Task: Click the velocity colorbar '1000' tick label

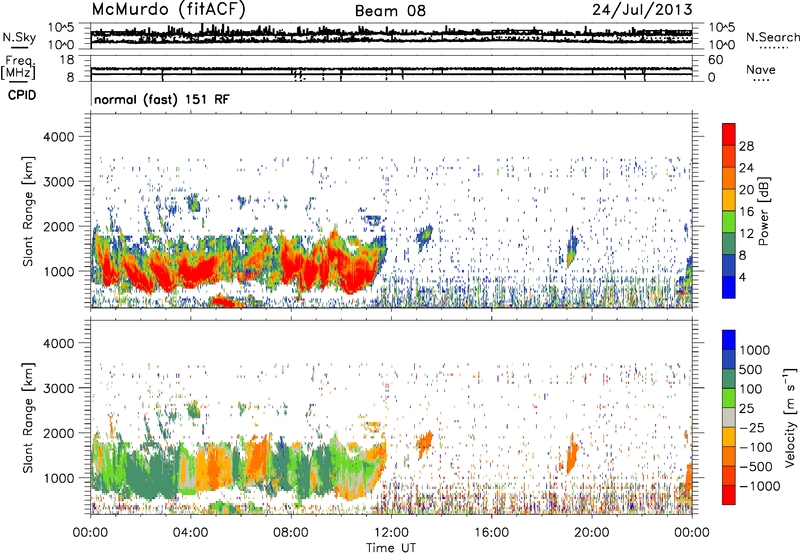Action: click(755, 350)
